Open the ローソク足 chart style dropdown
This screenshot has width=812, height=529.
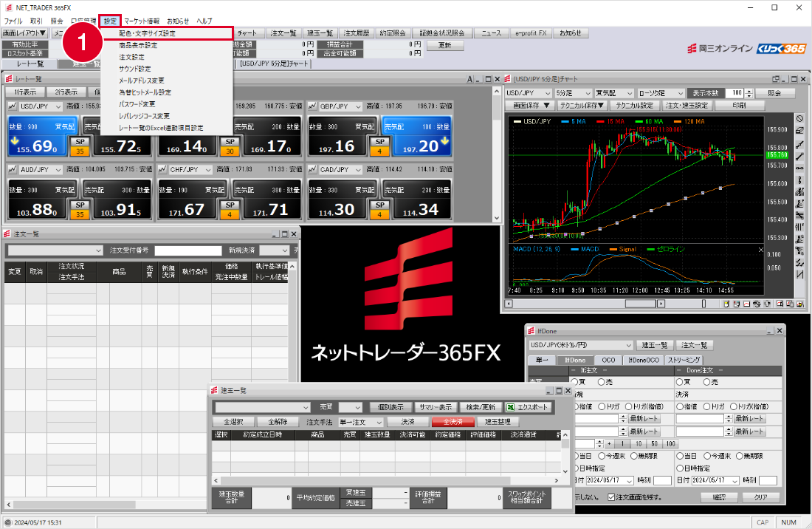(x=660, y=93)
